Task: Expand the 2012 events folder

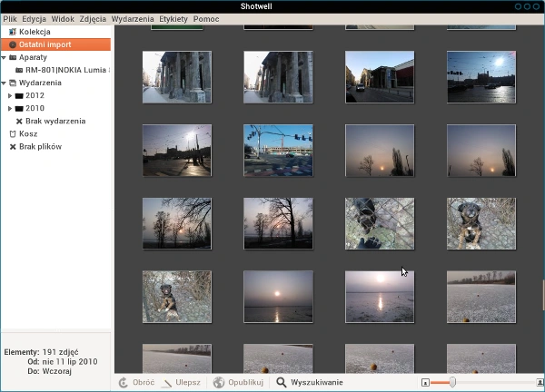Action: click(x=10, y=96)
